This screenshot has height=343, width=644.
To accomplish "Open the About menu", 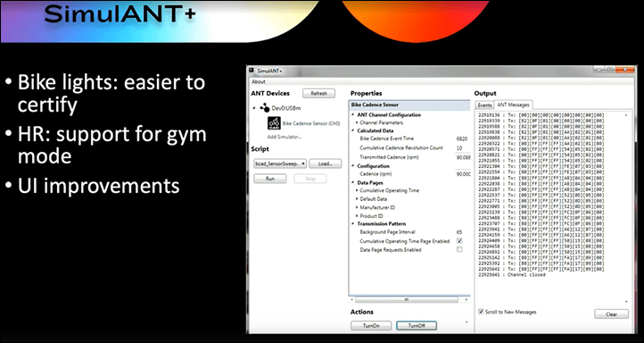I will (259, 82).
